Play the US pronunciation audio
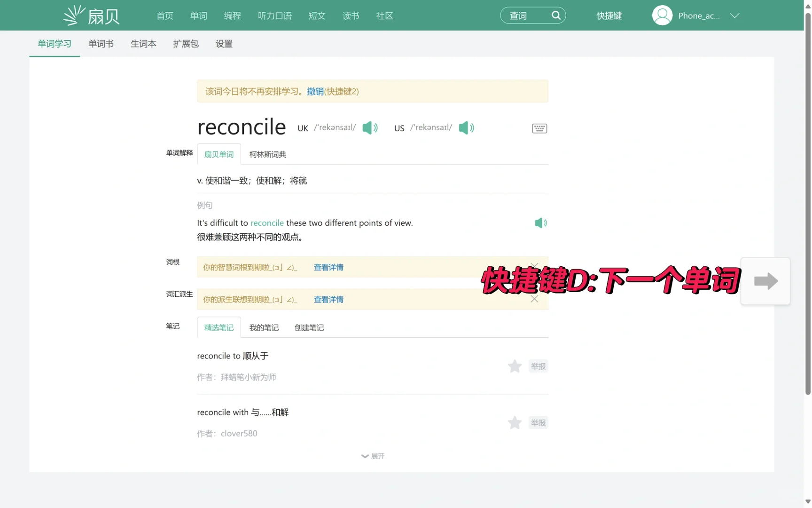The width and height of the screenshot is (812, 508). click(466, 127)
